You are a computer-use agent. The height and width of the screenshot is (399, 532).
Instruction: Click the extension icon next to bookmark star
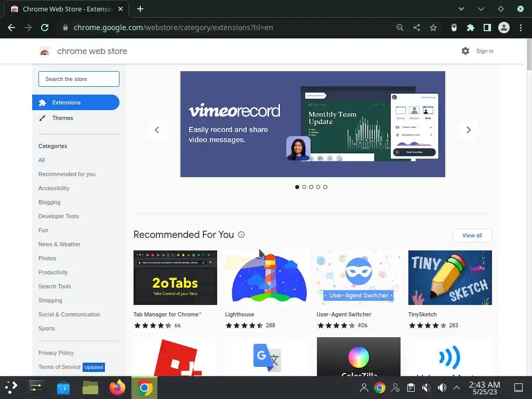tap(454, 28)
